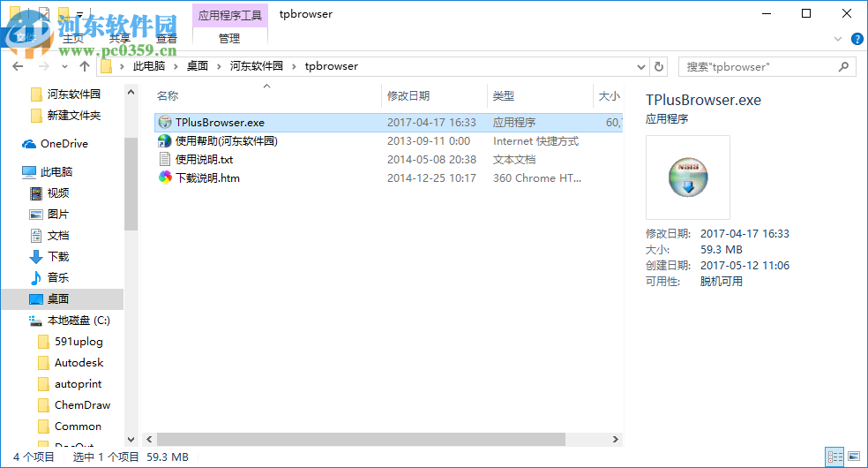The width and height of the screenshot is (868, 468).
Task: Click file list scroll right arrow
Action: click(x=616, y=439)
